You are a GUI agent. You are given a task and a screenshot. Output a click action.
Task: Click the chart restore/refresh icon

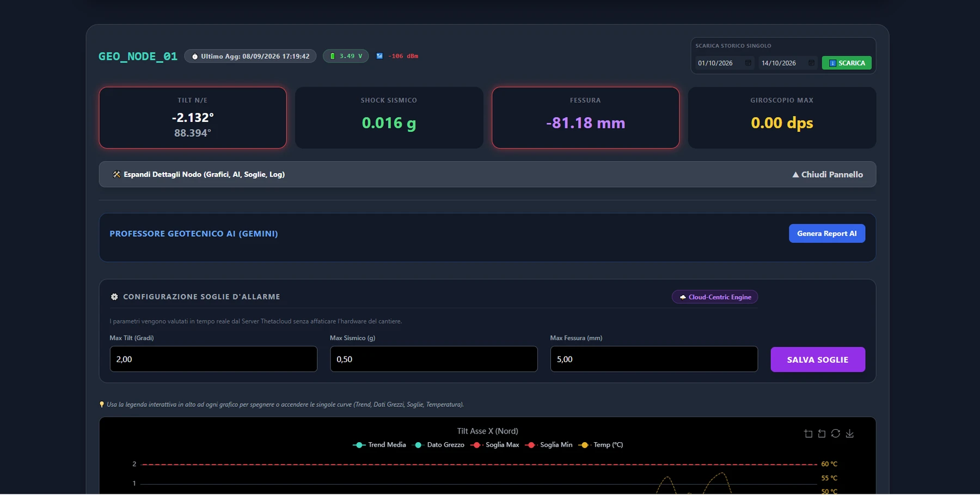click(x=836, y=433)
